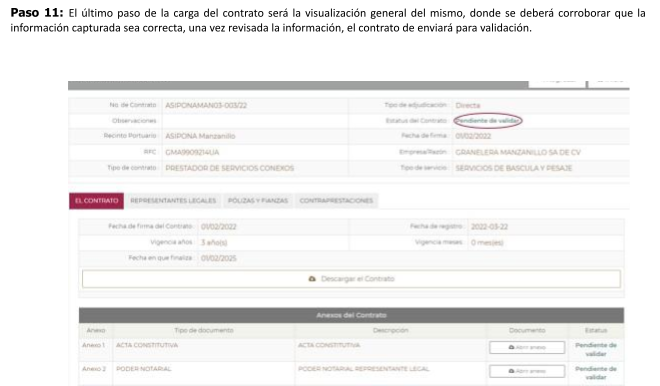Click Vigencia meses value 0 mes(es)

[x=487, y=242]
